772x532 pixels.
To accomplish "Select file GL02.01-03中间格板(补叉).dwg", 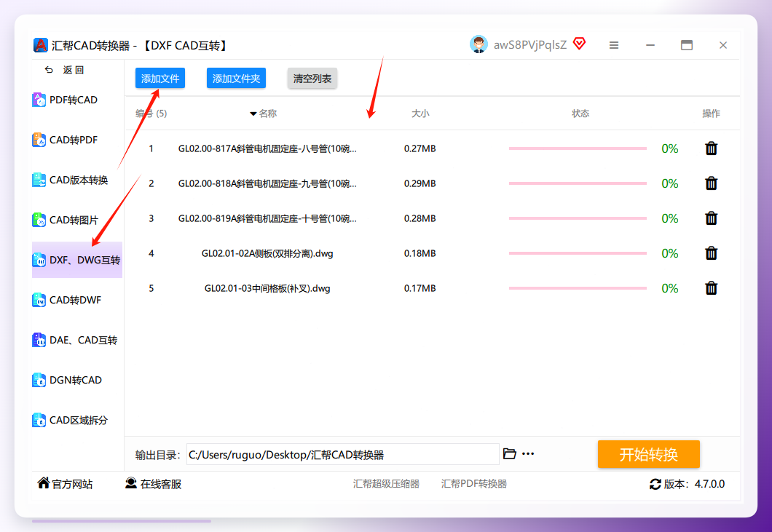I will point(267,288).
